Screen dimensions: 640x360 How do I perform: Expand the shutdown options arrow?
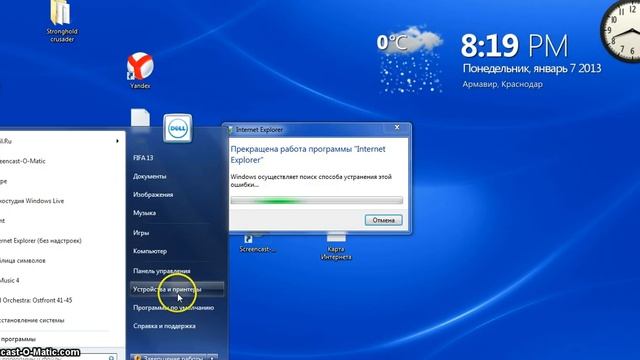click(x=212, y=357)
